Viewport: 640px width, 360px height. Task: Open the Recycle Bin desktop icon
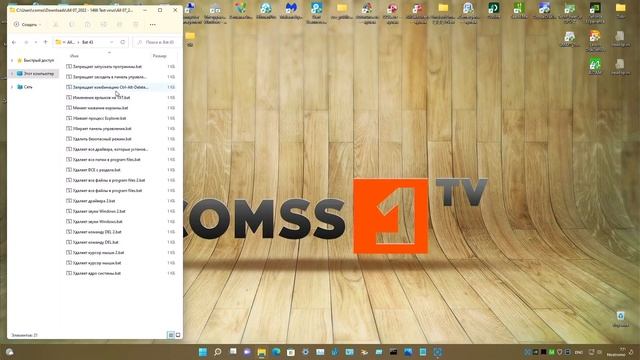click(x=620, y=319)
